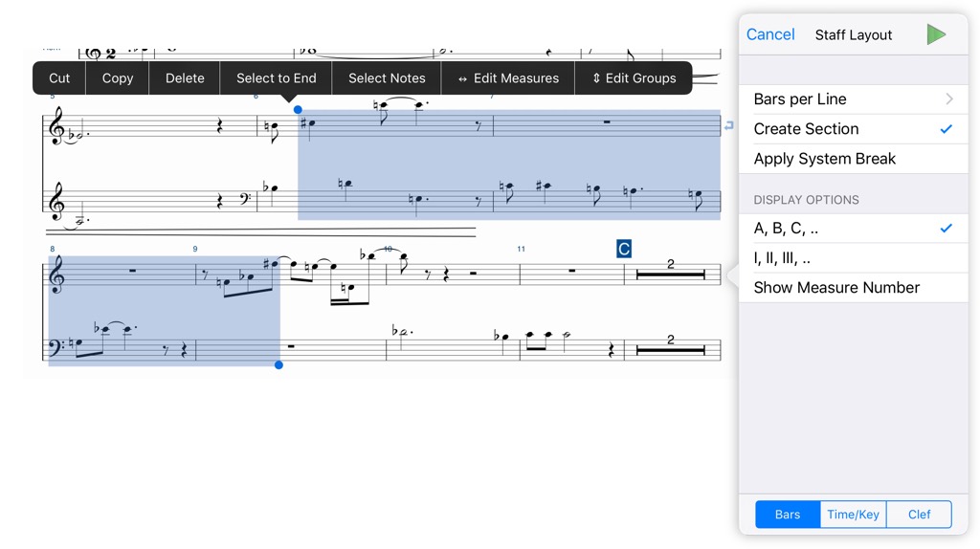Choose Select to End in popup
The width and height of the screenshot is (980, 549).
point(277,78)
